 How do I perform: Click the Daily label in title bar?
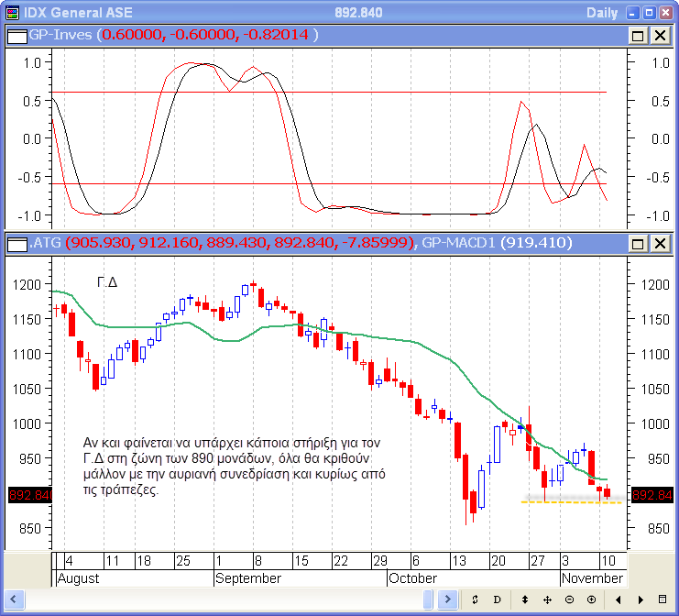(x=600, y=13)
